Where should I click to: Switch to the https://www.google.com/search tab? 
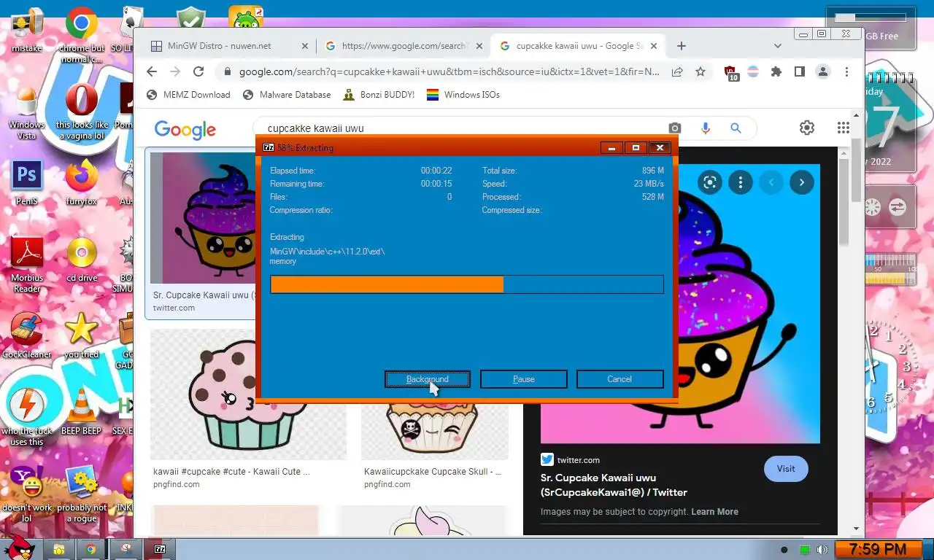404,46
